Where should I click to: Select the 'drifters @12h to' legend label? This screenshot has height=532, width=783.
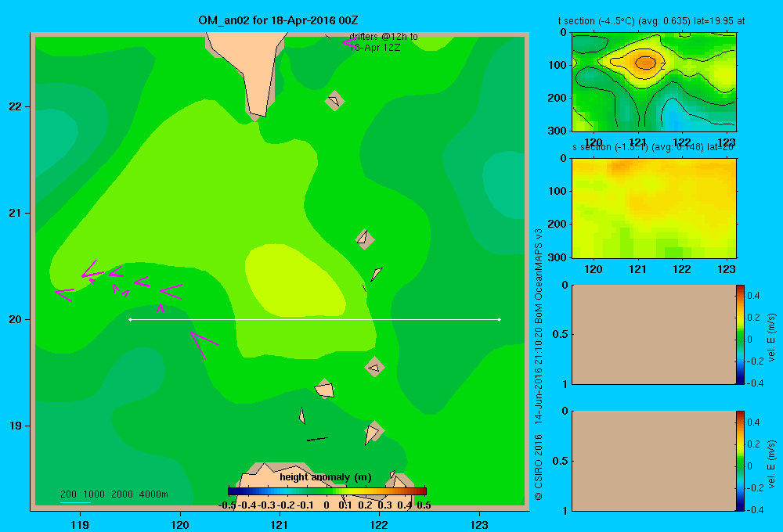(384, 37)
